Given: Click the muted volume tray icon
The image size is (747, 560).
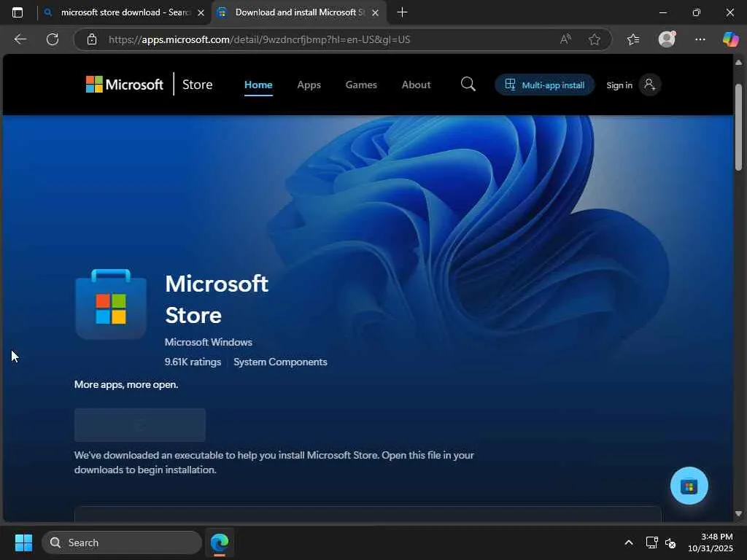Looking at the screenshot, I should point(670,542).
